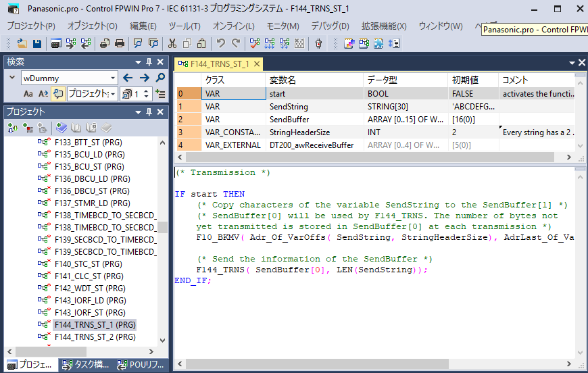Pin the プロジェクト panel

[149, 112]
